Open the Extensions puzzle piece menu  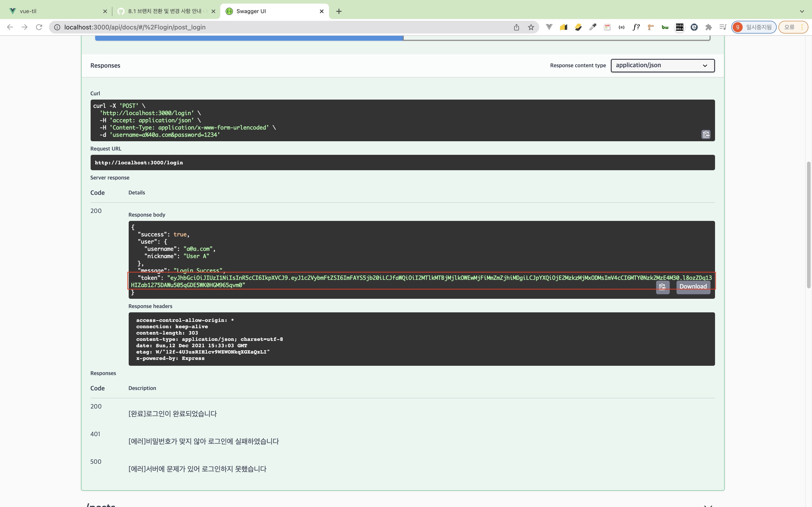click(x=708, y=27)
